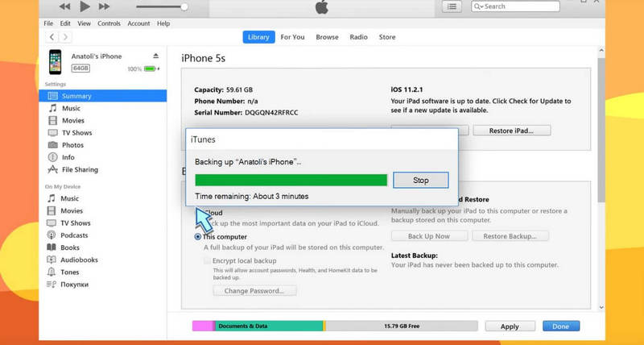Click the pink storage bar segment

click(203, 326)
